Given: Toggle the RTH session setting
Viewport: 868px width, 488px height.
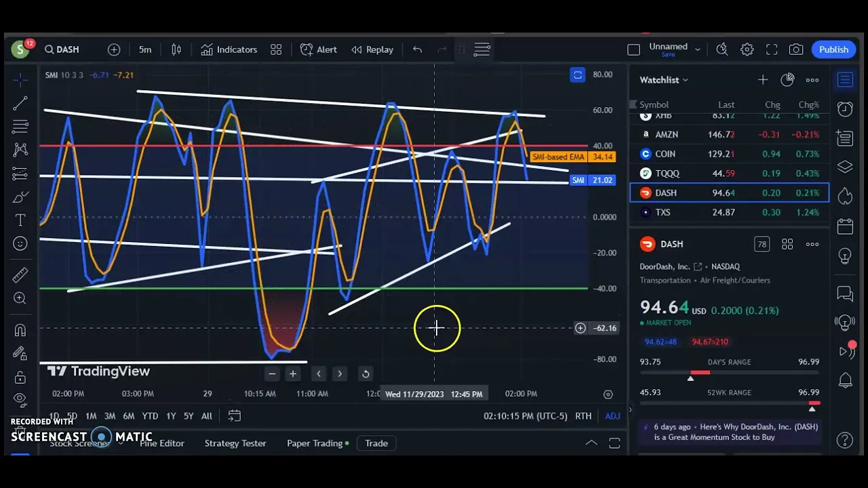Looking at the screenshot, I should click(x=583, y=416).
